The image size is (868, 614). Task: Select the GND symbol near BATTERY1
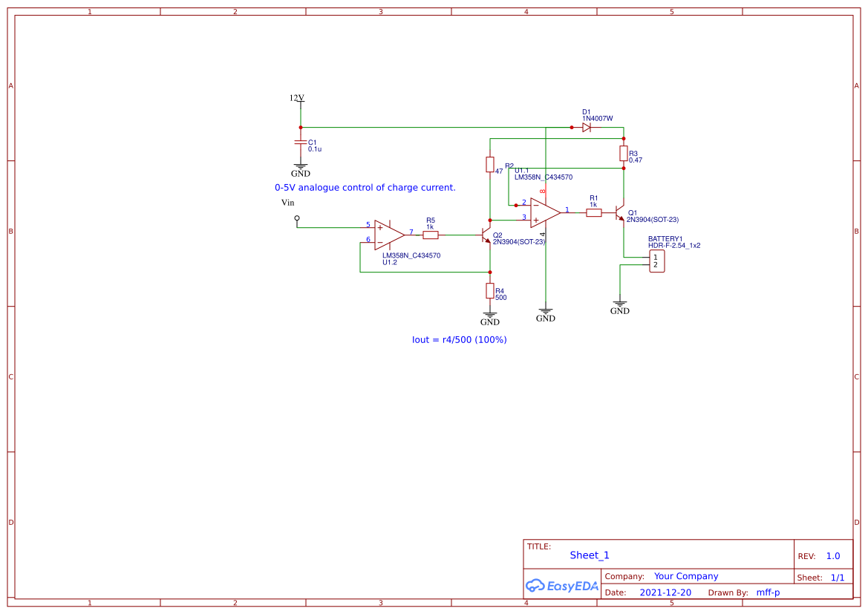tap(620, 304)
